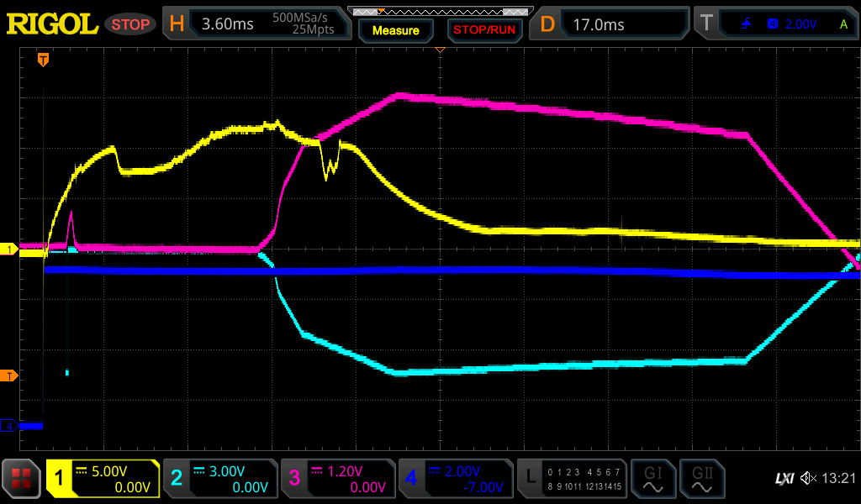Open trigger settings showing 2.00V level
861x504 pixels.
[775, 24]
